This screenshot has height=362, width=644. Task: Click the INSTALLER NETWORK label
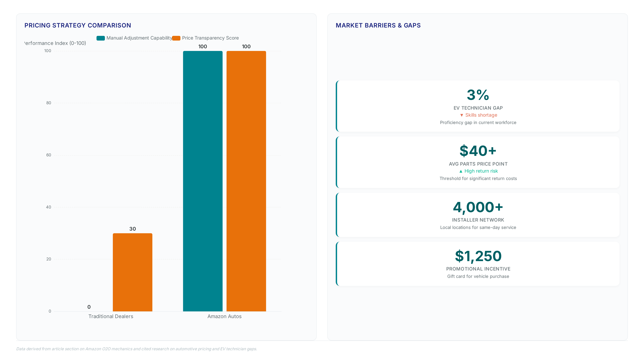tap(478, 220)
